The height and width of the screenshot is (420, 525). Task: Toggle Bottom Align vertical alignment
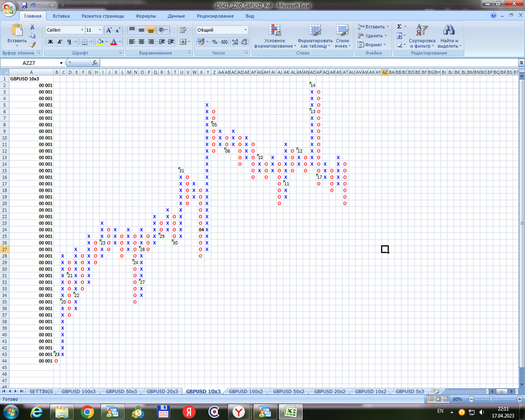tap(151, 30)
